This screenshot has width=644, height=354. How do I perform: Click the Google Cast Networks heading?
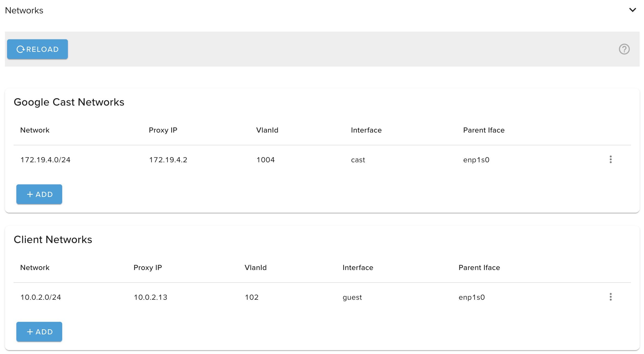tap(69, 102)
